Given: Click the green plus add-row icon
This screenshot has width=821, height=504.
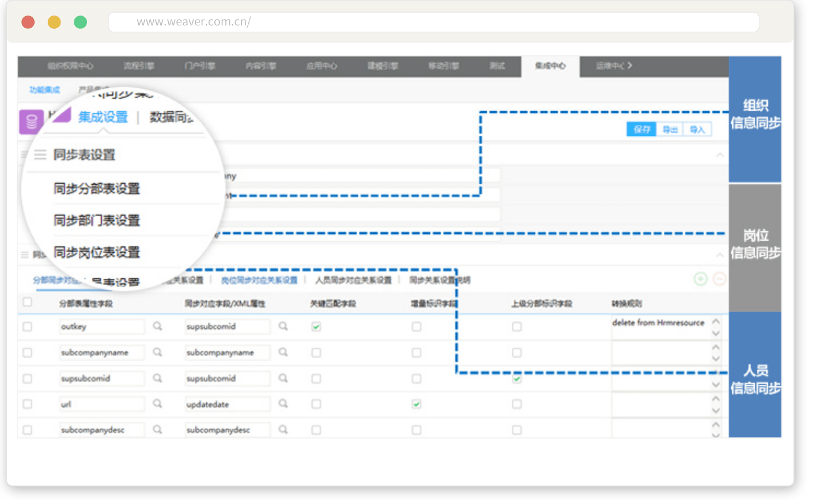Looking at the screenshot, I should coord(700,279).
